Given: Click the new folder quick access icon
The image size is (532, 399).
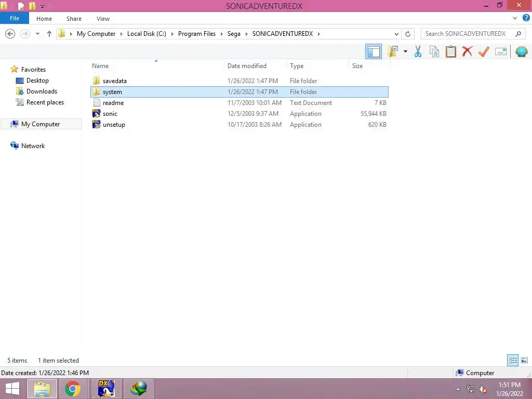Looking at the screenshot, I should click(x=32, y=6).
